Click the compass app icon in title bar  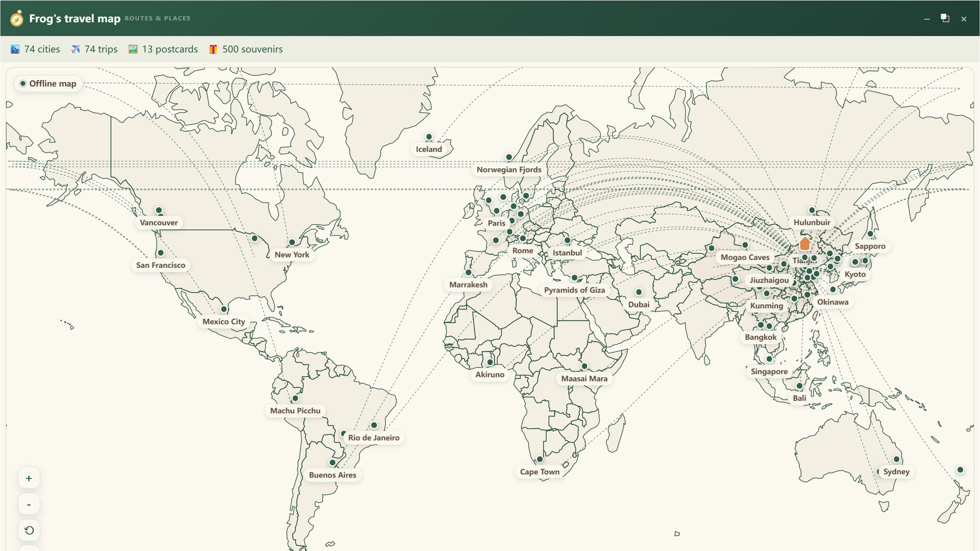point(17,18)
